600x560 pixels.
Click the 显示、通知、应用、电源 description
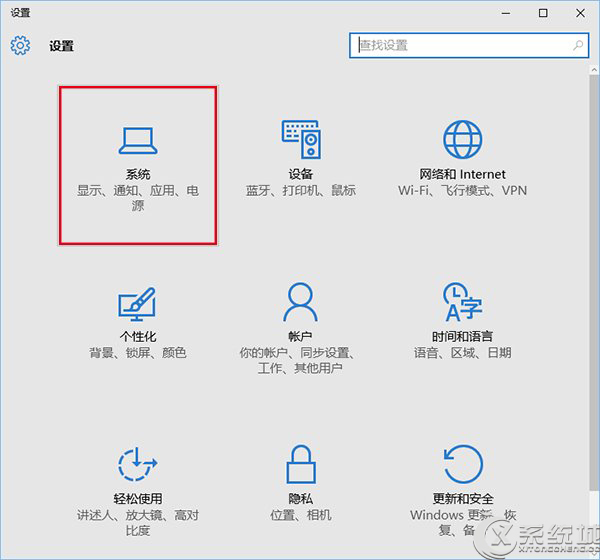pyautogui.click(x=138, y=198)
